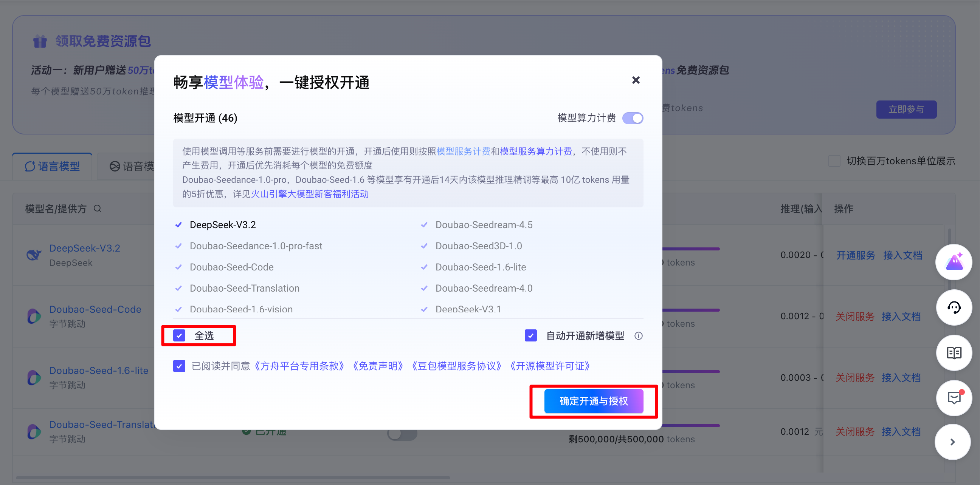Screen dimensions: 980x485
Task: Toggle the 已阅读并同意 agreement checkbox
Action: 179,366
